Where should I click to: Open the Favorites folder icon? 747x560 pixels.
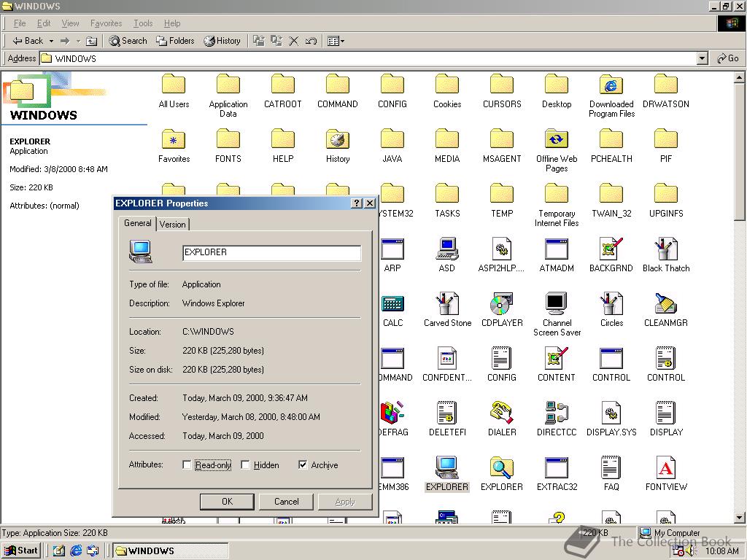point(174,139)
